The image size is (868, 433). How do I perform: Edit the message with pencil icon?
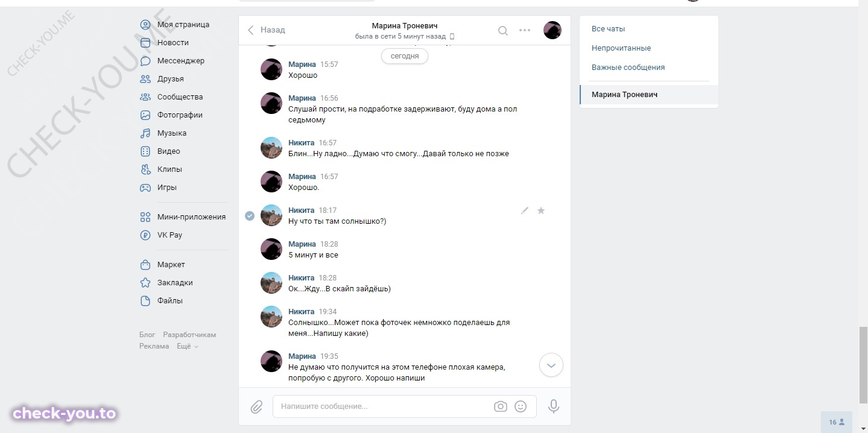[525, 210]
